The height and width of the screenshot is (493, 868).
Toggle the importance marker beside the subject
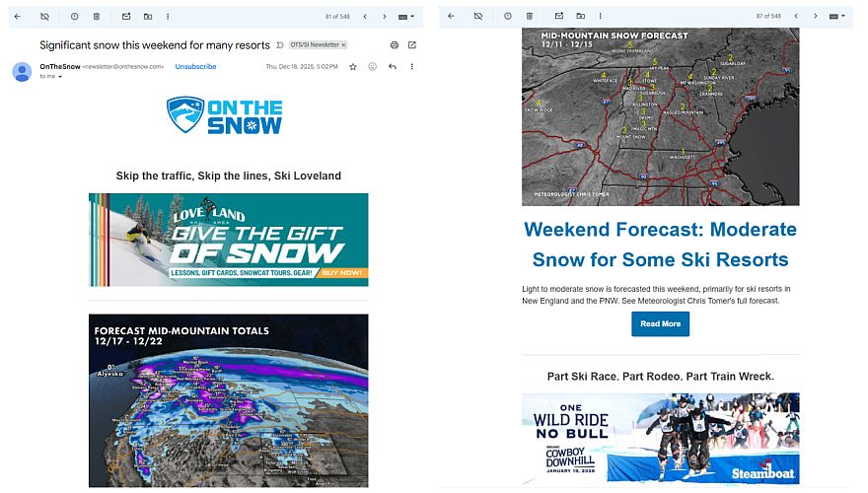point(280,45)
